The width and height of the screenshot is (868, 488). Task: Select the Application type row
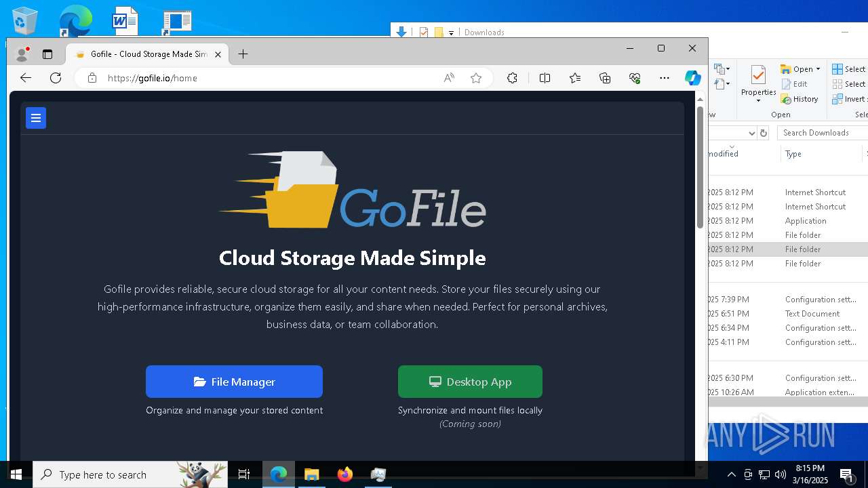[788, 221]
